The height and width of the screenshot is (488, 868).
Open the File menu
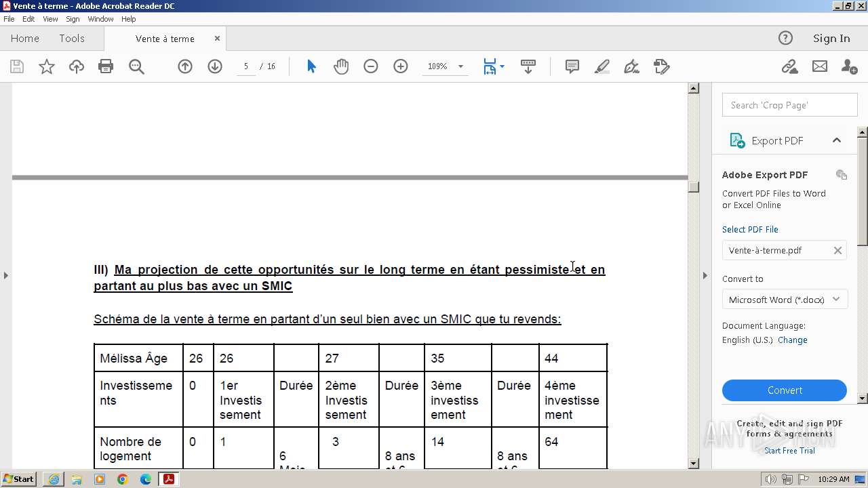[9, 19]
